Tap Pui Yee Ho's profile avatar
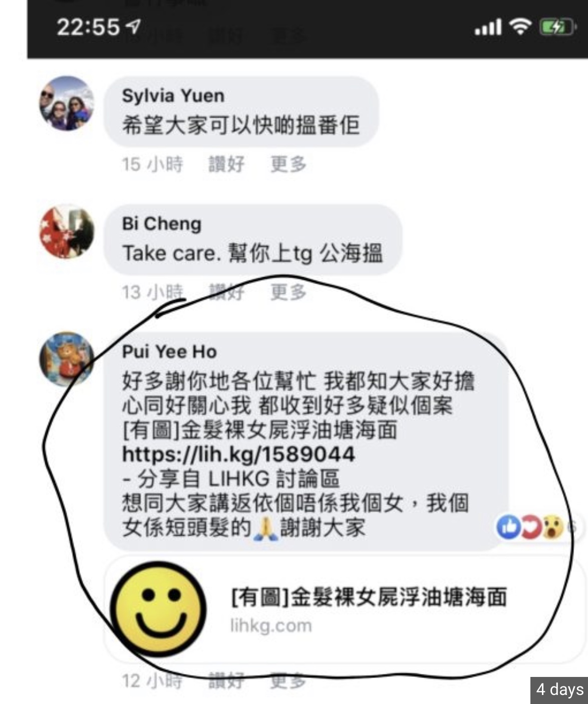588x704 pixels. point(67,359)
